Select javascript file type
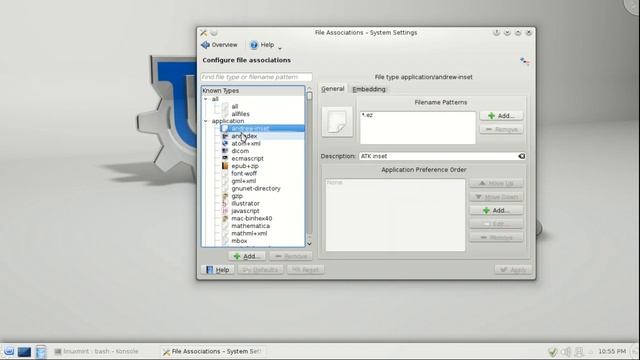 (x=245, y=211)
